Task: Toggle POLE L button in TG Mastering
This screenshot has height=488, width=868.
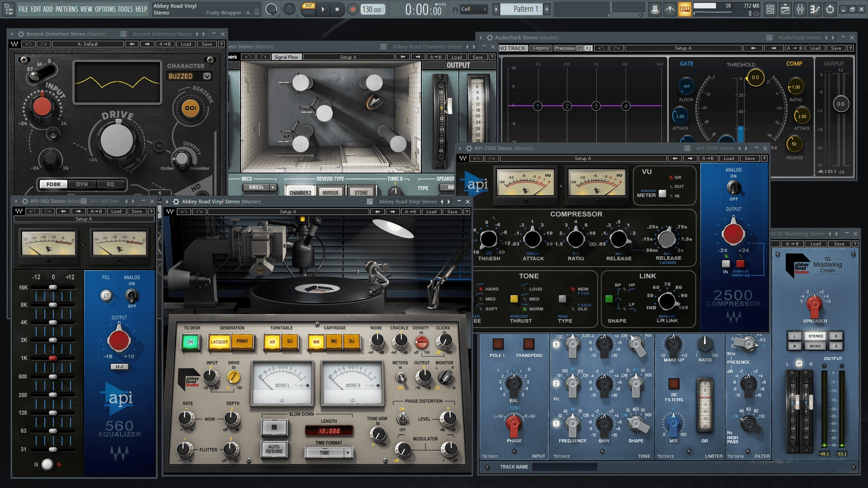Action: pos(498,344)
